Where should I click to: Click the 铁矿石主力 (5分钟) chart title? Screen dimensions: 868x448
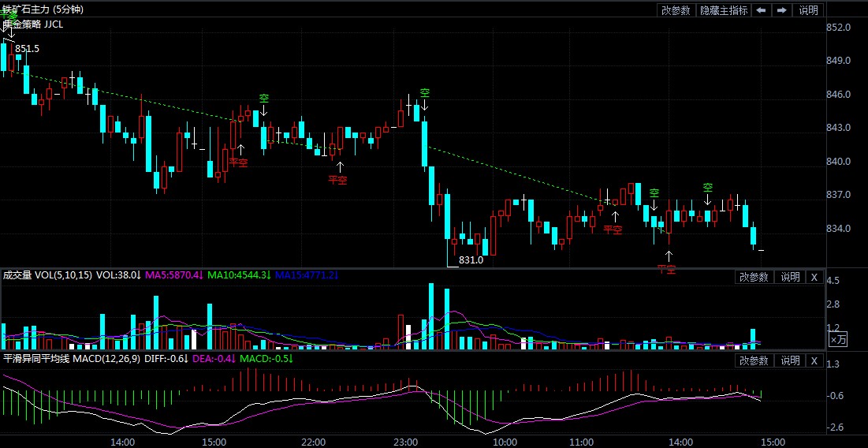coord(43,9)
